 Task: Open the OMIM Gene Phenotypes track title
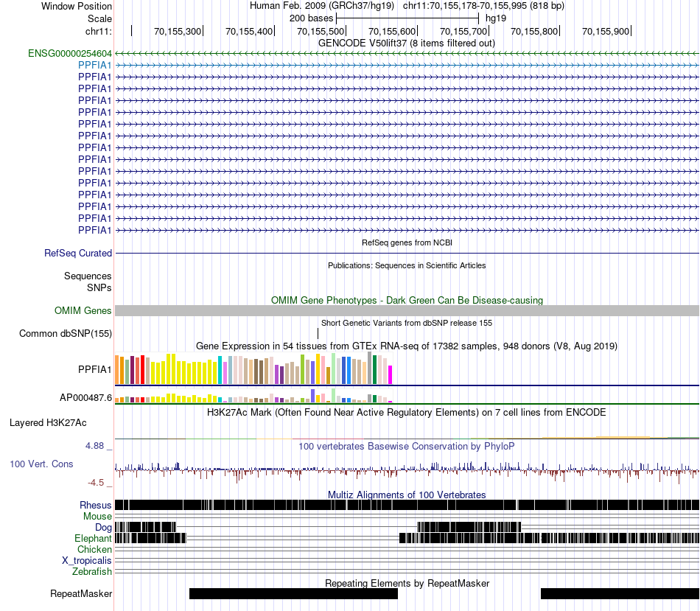coord(407,300)
